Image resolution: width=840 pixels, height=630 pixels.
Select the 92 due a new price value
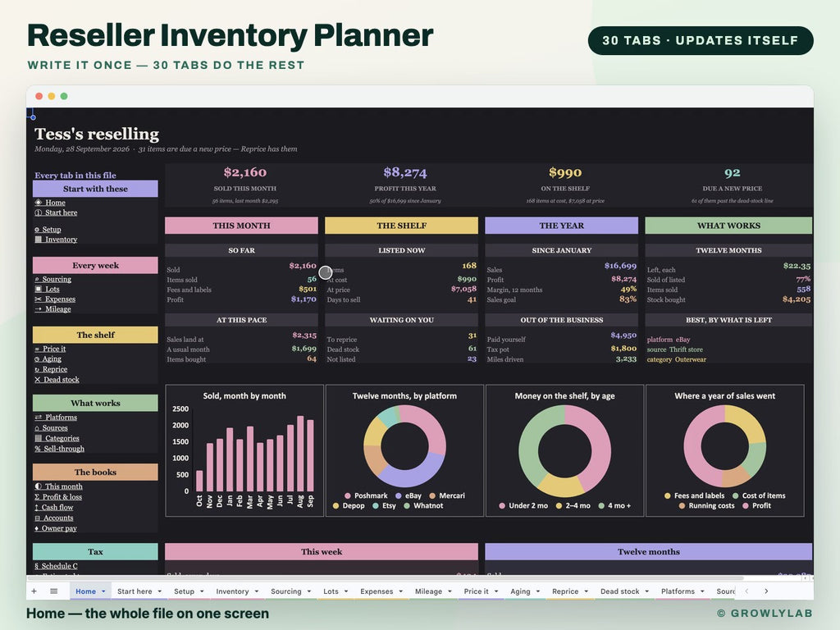733,172
